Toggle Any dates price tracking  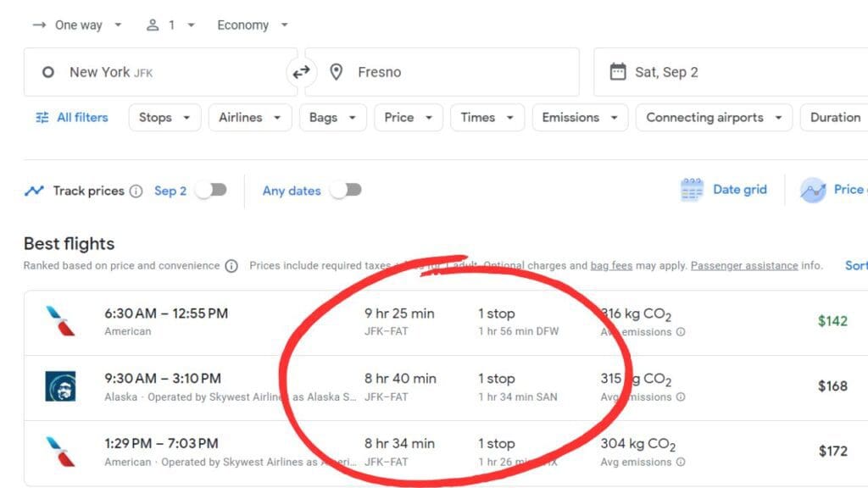(x=346, y=191)
